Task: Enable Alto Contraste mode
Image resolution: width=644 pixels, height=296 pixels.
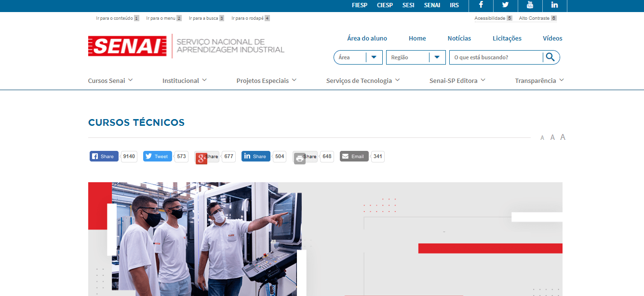Action: (534, 18)
